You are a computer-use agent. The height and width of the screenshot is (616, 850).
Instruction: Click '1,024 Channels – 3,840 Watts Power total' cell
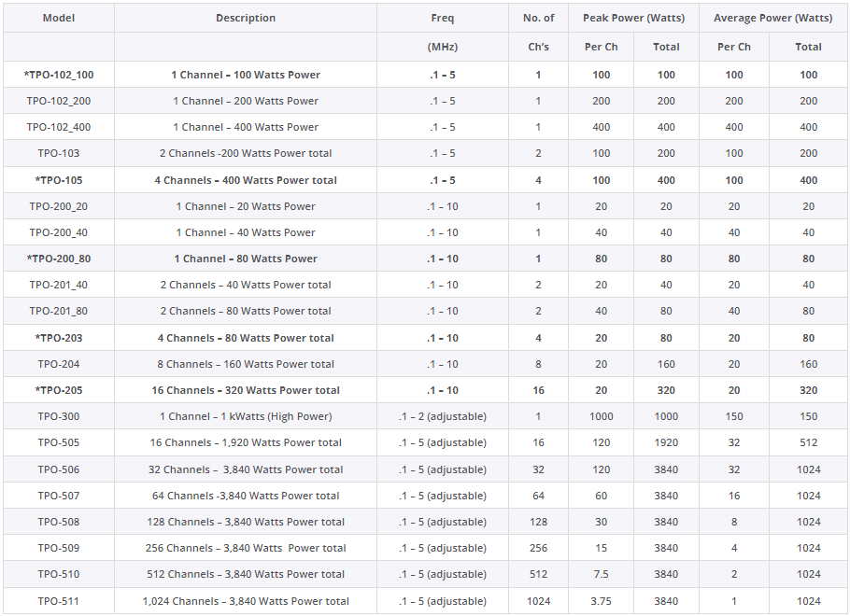246,601
